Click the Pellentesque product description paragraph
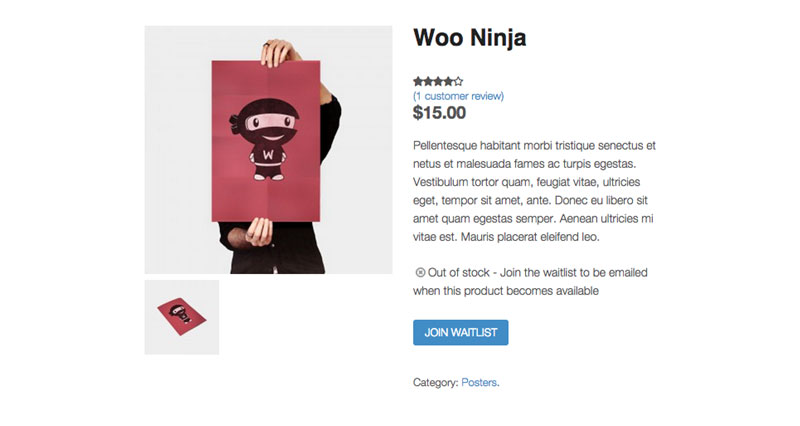Image resolution: width=800 pixels, height=426 pixels. 534,191
